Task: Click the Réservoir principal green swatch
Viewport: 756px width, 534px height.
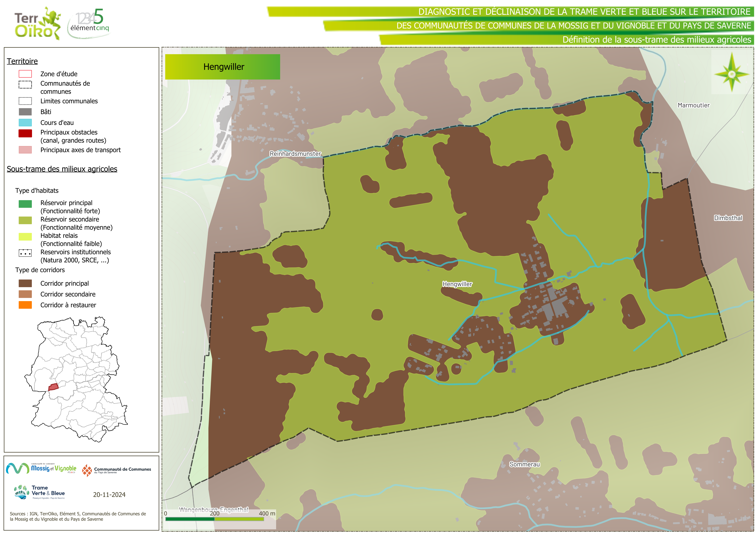Action: pyautogui.click(x=25, y=204)
